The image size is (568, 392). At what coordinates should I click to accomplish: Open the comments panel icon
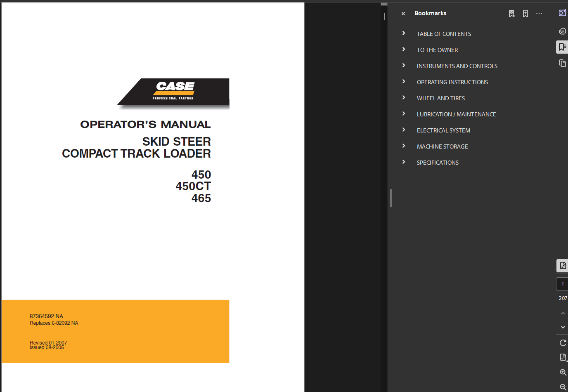click(x=562, y=31)
